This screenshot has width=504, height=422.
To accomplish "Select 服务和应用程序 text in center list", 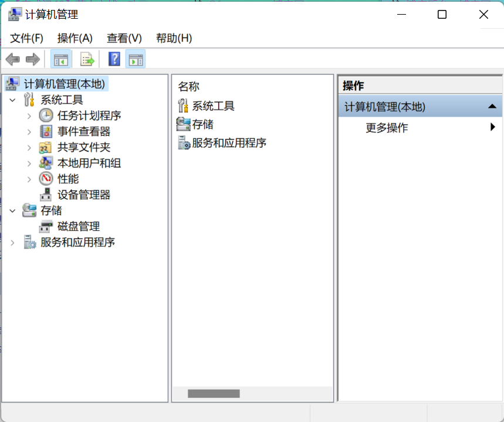I will pos(229,143).
